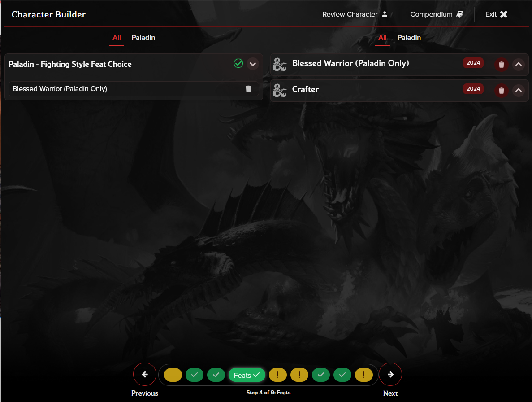
Task: Select the right panel Paladin tab
Action: [x=409, y=38]
